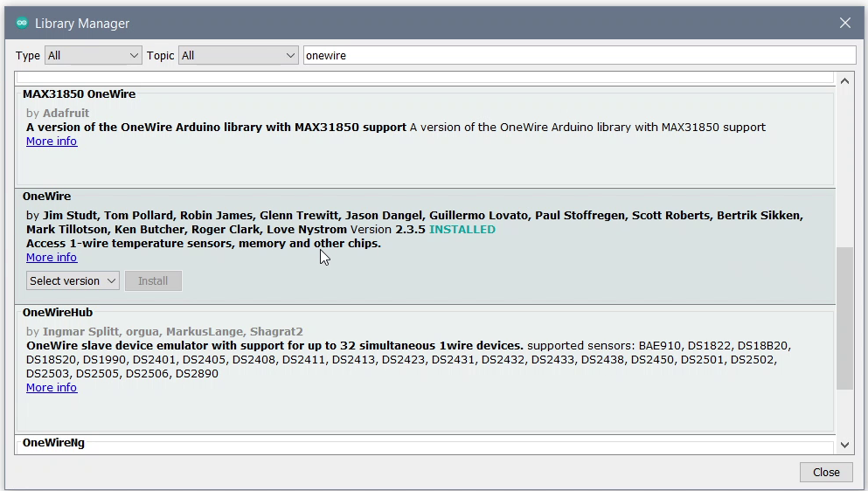Click the 'by Adafruit' author text
This screenshot has height=491, width=868.
coord(58,113)
